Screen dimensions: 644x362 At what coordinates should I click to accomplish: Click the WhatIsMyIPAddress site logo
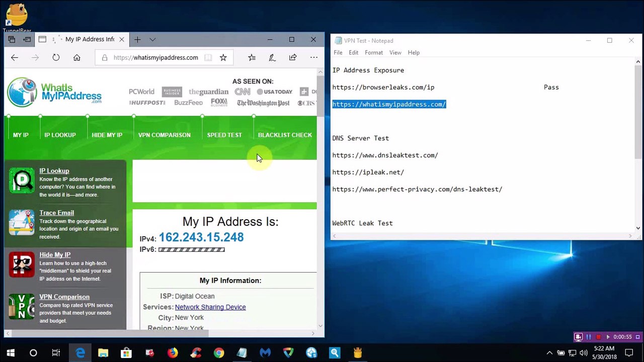coord(54,92)
